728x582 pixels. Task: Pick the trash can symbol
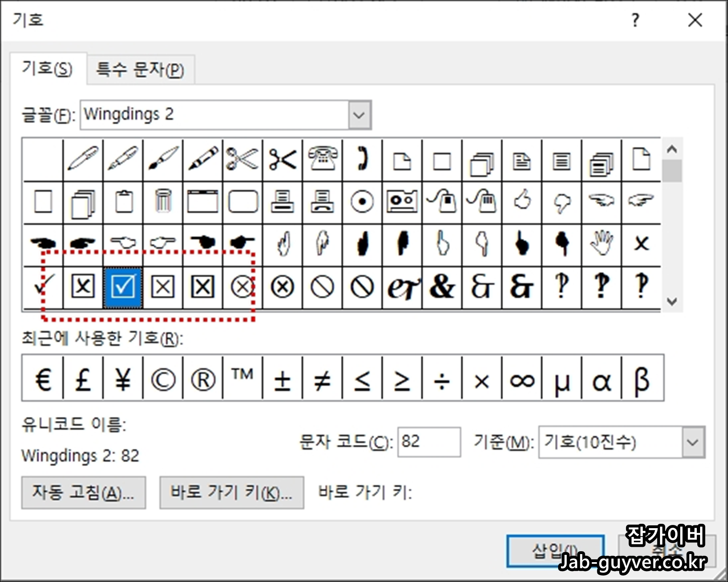[x=163, y=202]
